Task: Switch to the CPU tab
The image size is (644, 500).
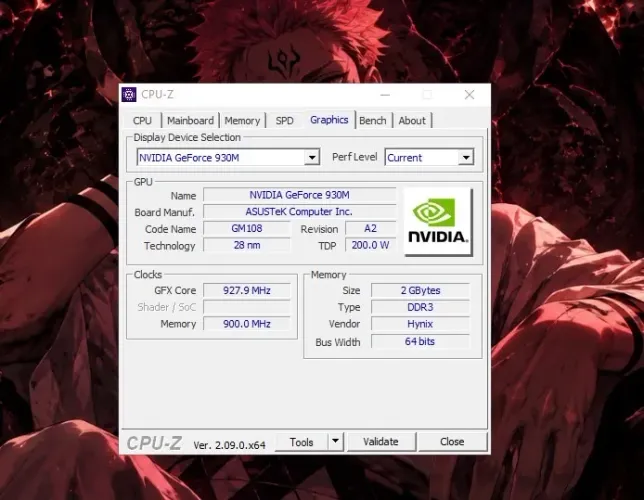Action: 142,120
